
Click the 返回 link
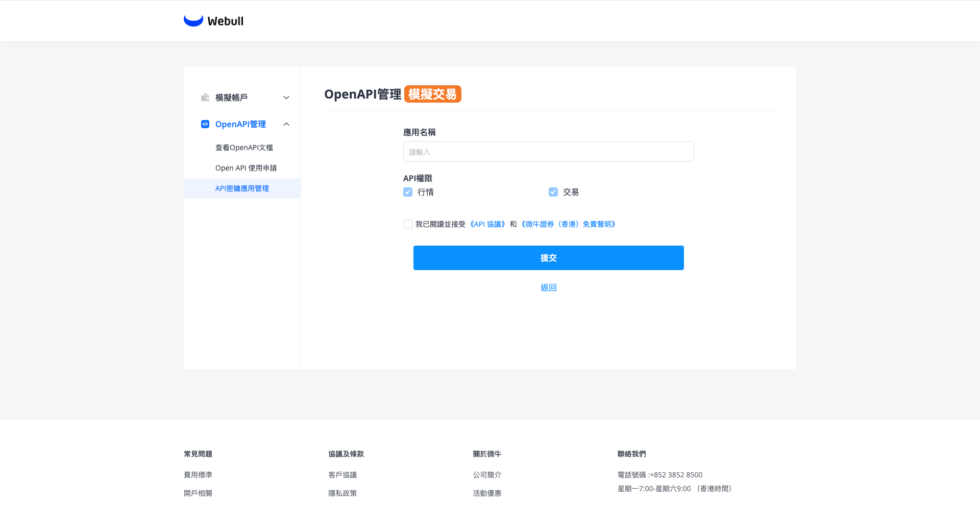[x=549, y=287]
